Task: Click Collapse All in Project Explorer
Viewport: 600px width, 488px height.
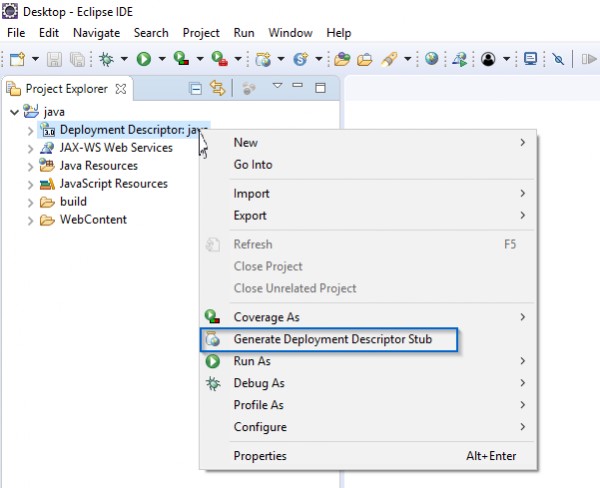Action: (196, 89)
